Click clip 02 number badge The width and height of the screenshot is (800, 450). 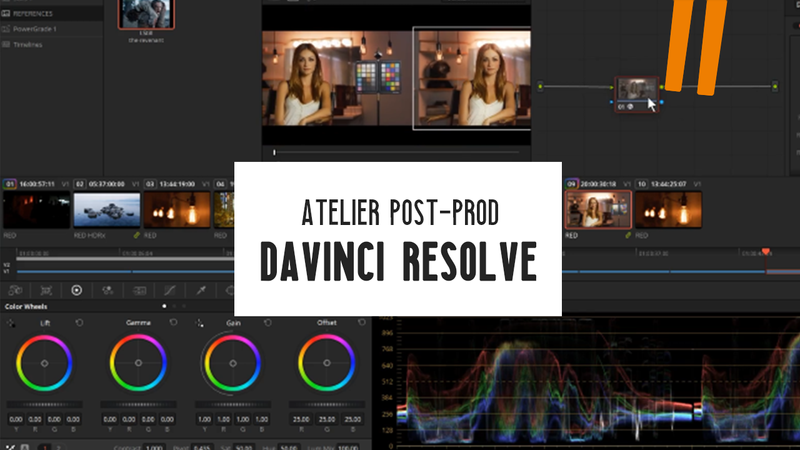[80, 184]
